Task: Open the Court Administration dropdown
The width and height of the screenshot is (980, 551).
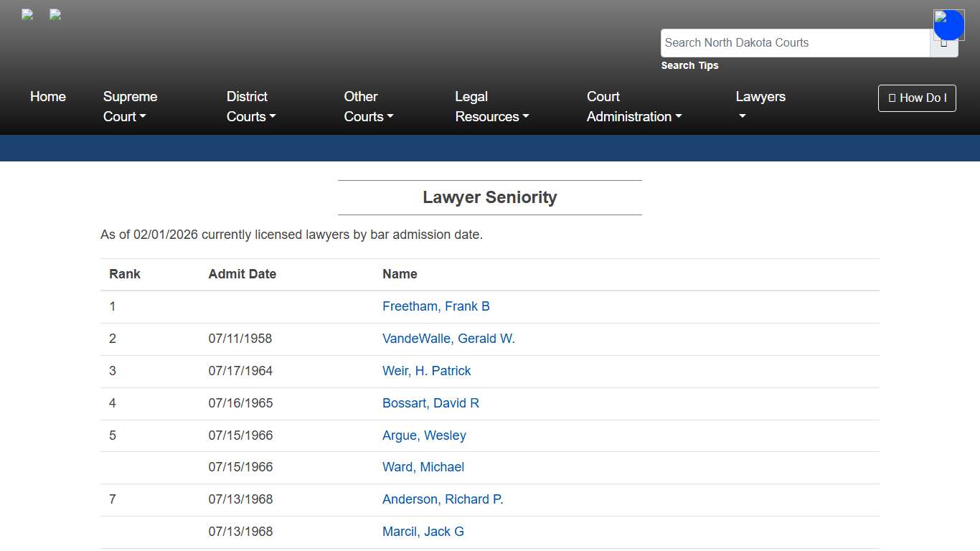Action: pos(633,106)
